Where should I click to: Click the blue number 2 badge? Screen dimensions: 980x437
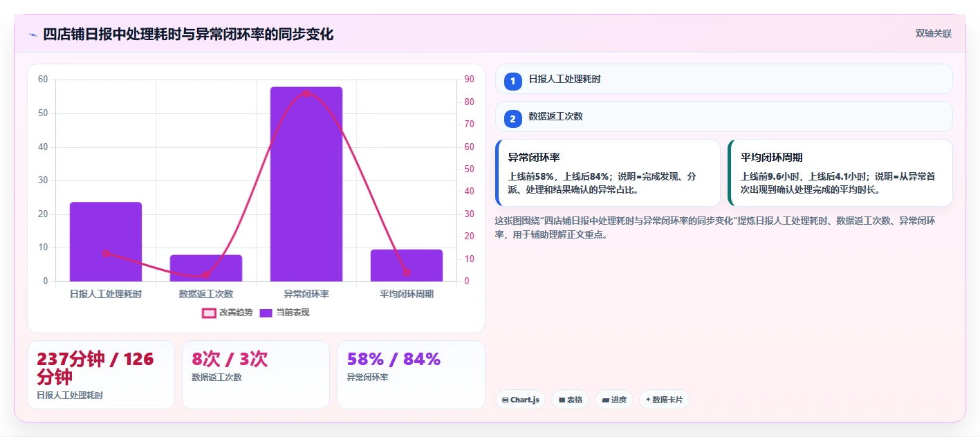pyautogui.click(x=512, y=119)
